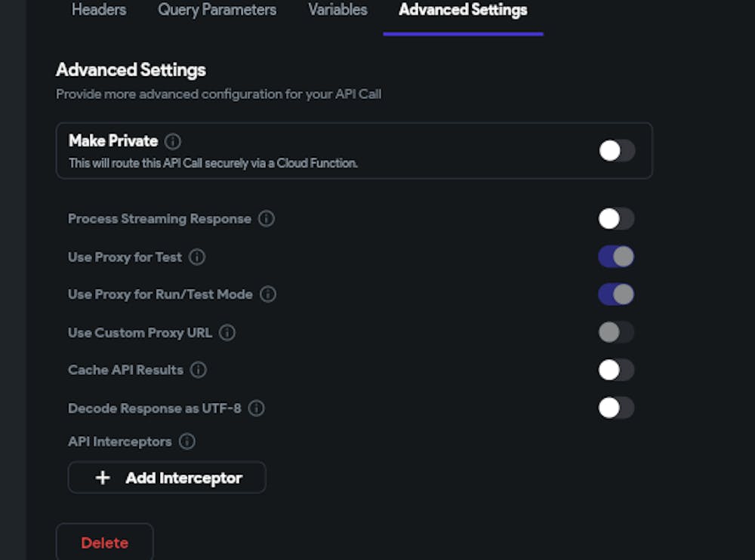Click the info icon beside Cache API Results
Viewport: 755px width, 560px height.
(x=198, y=370)
